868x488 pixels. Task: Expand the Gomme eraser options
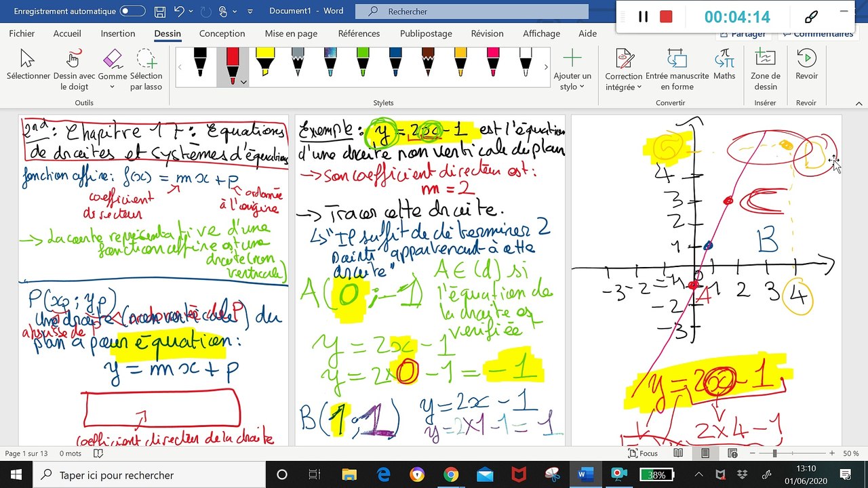click(x=112, y=87)
